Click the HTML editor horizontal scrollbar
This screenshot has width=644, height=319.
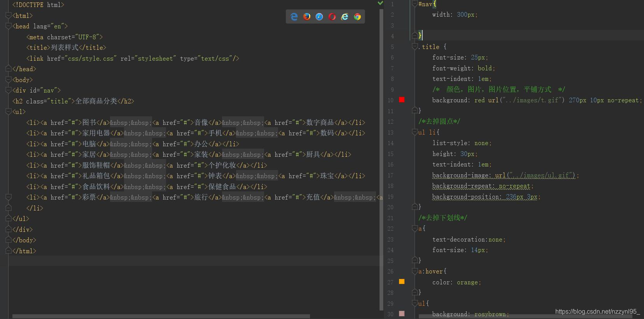[161, 316]
